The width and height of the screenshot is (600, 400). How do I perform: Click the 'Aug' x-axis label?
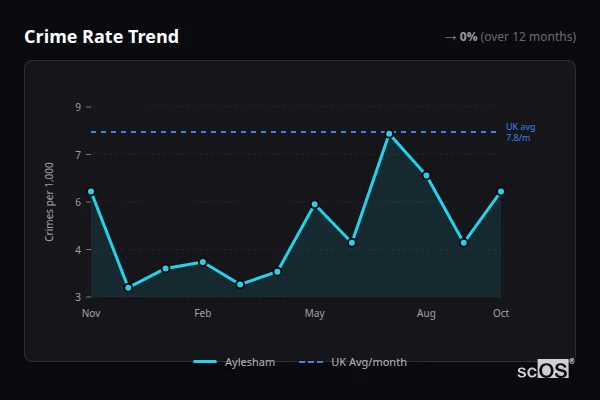pyautogui.click(x=426, y=313)
